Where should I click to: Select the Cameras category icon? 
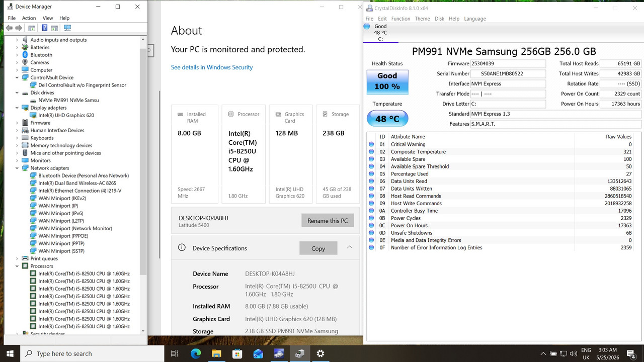(25, 62)
